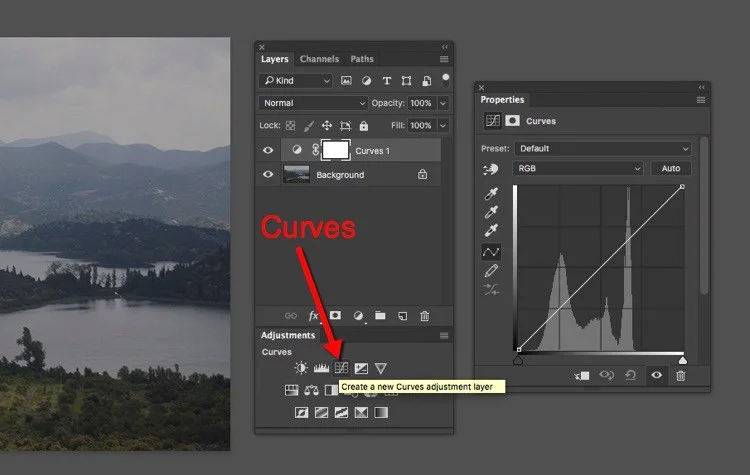Open the RGB channel dropdown
This screenshot has height=475, width=750.
click(x=578, y=168)
